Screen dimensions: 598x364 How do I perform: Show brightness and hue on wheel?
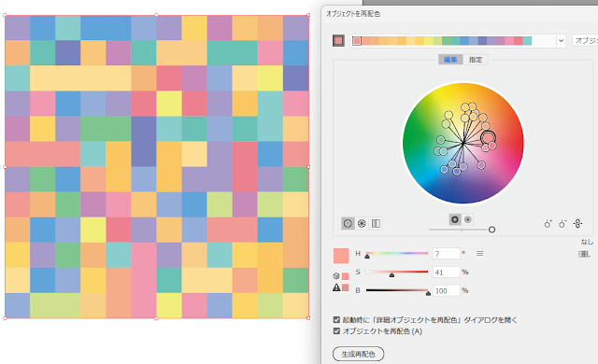pyautogui.click(x=468, y=219)
